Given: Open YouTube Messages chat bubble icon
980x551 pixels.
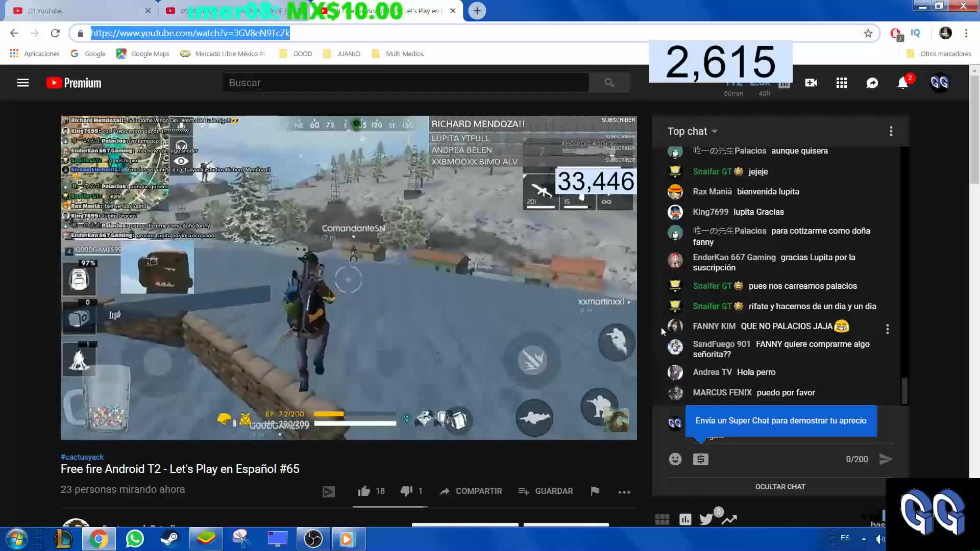Looking at the screenshot, I should 872,83.
